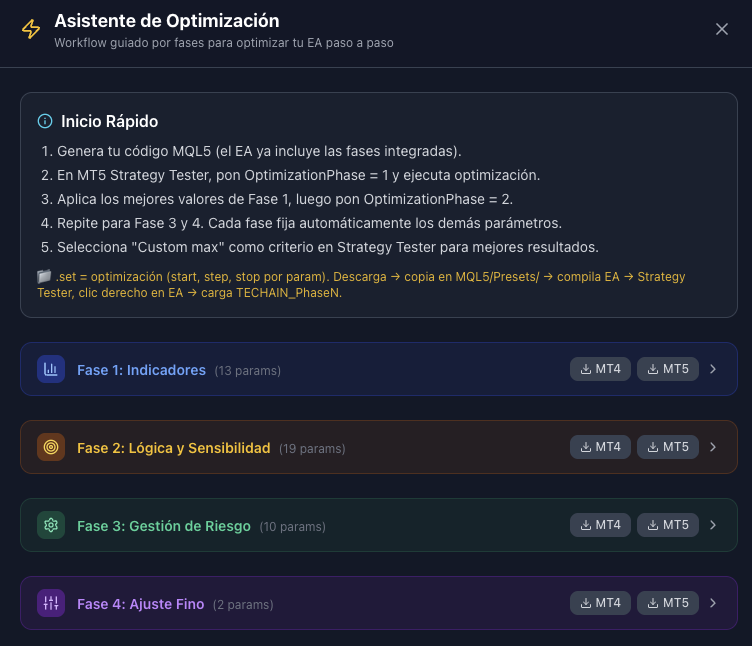Expand Fase 4: Ajuste Fino chevron
Viewport: 752px width, 646px height.
[713, 603]
